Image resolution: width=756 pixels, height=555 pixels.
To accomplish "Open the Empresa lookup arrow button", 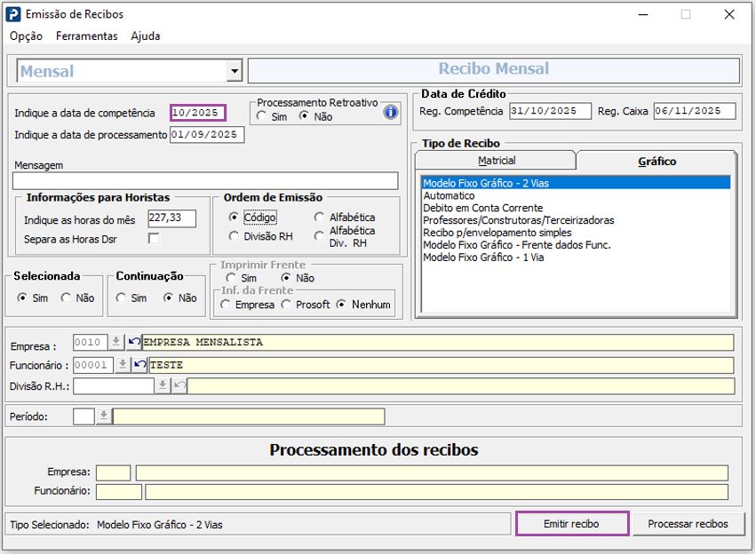I will (x=116, y=342).
